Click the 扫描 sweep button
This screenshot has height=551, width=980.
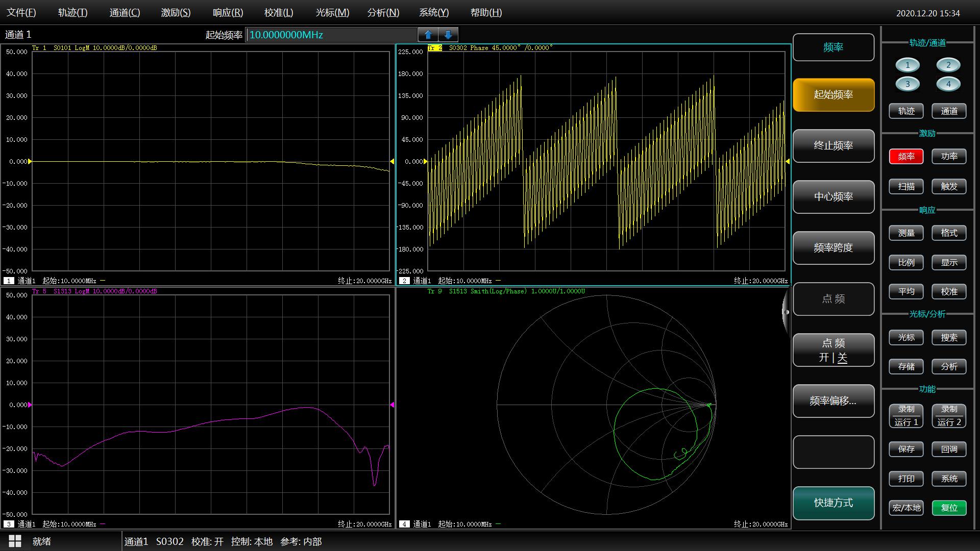point(906,186)
